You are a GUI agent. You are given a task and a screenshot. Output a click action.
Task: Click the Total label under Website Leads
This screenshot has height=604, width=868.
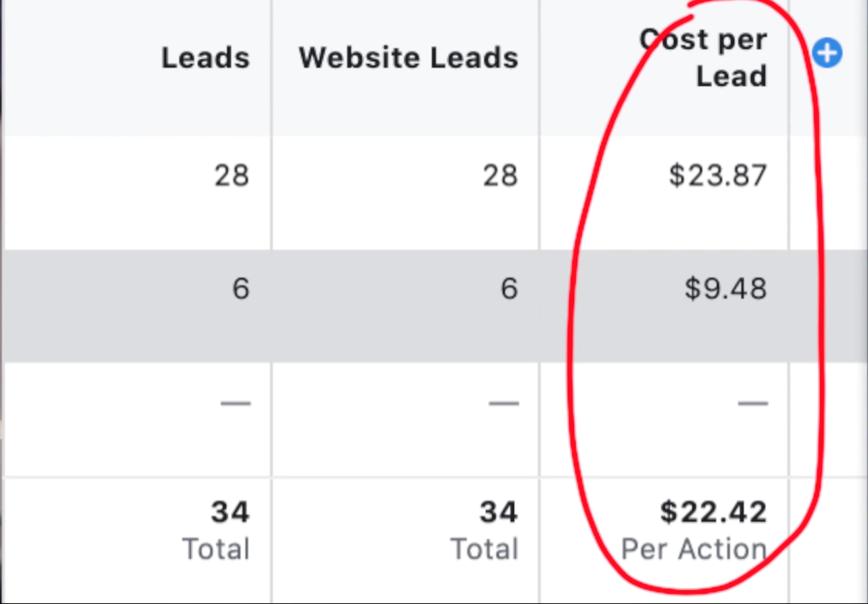(484, 549)
